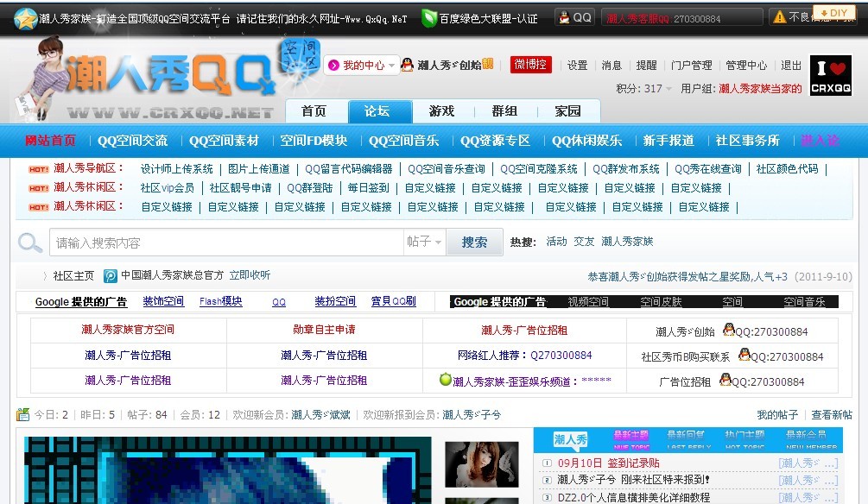868x504 pixels.
Task: Click the HOT badge beside 潮人秀导航区
Action: tap(39, 169)
